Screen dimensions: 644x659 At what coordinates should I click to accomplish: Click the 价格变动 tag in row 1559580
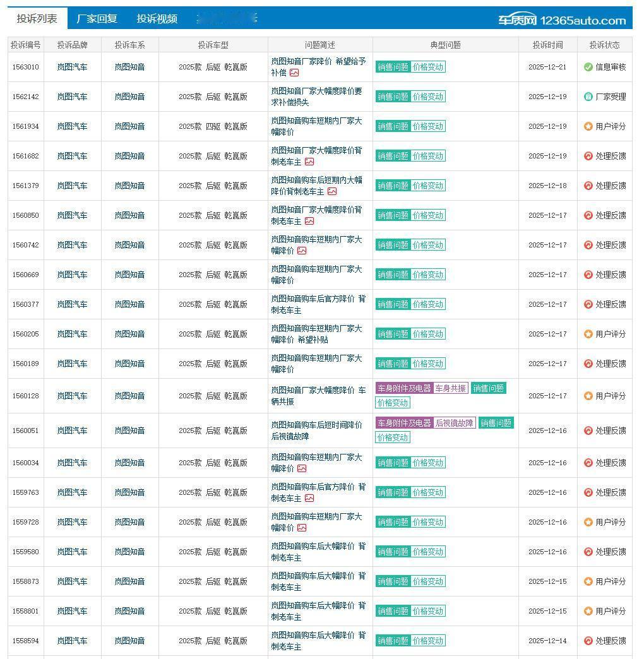coord(428,552)
